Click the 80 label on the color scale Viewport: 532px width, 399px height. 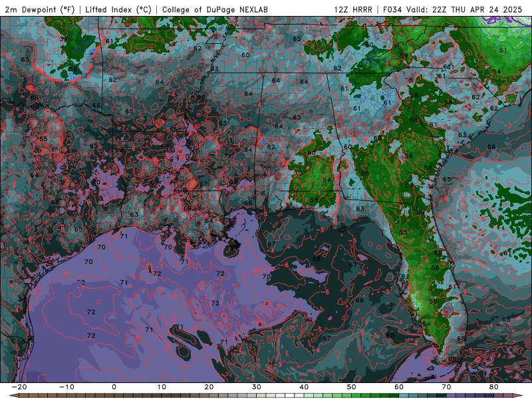[x=494, y=387]
